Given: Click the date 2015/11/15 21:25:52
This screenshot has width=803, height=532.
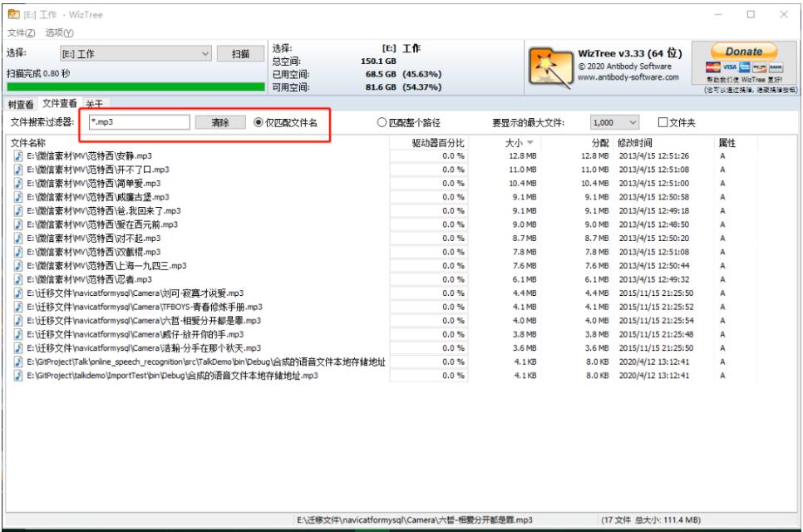Looking at the screenshot, I should [656, 307].
